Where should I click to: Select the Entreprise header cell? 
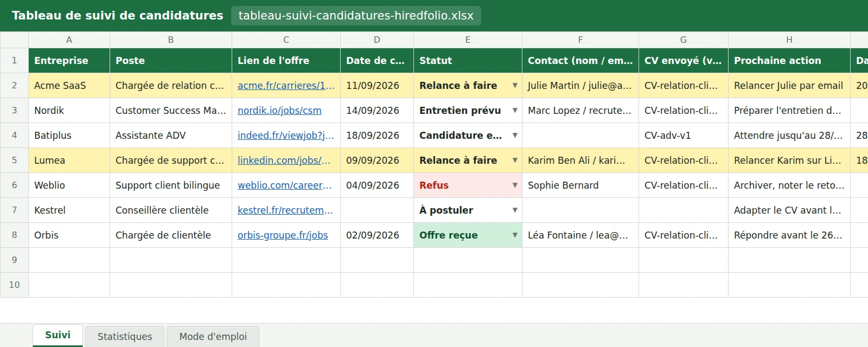[x=69, y=61]
